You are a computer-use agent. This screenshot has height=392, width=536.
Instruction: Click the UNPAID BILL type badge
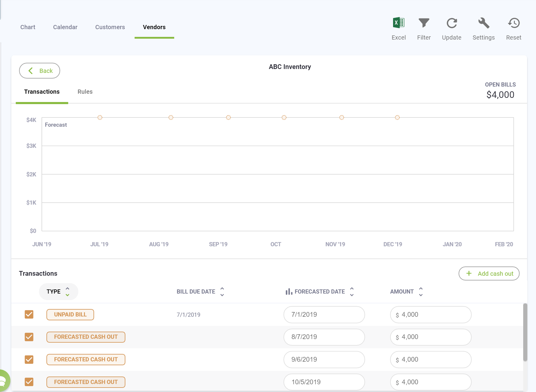[x=70, y=315]
